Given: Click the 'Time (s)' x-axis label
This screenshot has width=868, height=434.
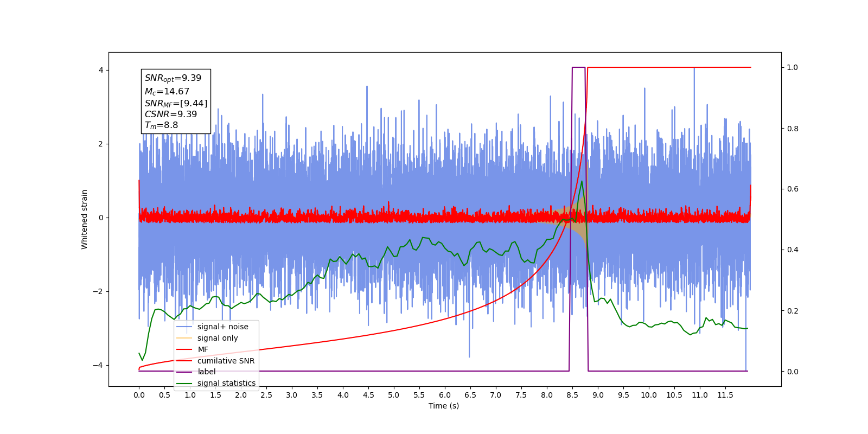Looking at the screenshot, I should click(x=444, y=406).
